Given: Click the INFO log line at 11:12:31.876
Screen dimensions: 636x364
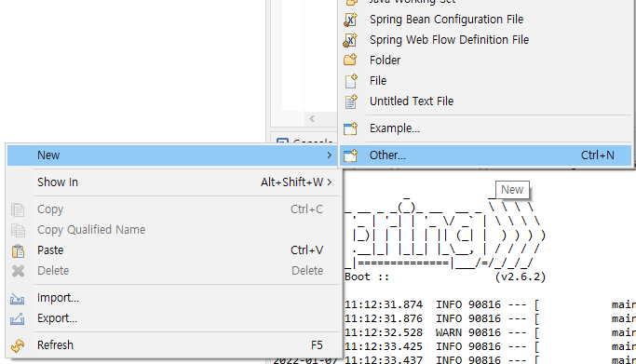Looking at the screenshot, I should pyautogui.click(x=490, y=318).
